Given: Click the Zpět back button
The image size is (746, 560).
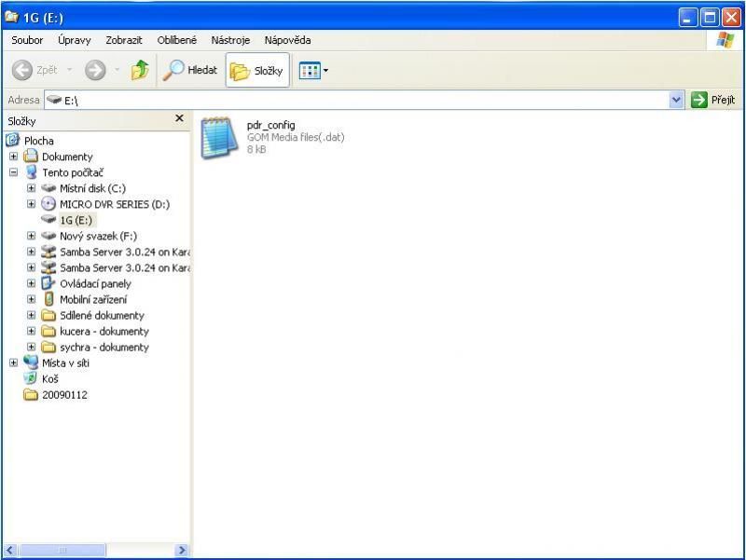Looking at the screenshot, I should click(35, 70).
